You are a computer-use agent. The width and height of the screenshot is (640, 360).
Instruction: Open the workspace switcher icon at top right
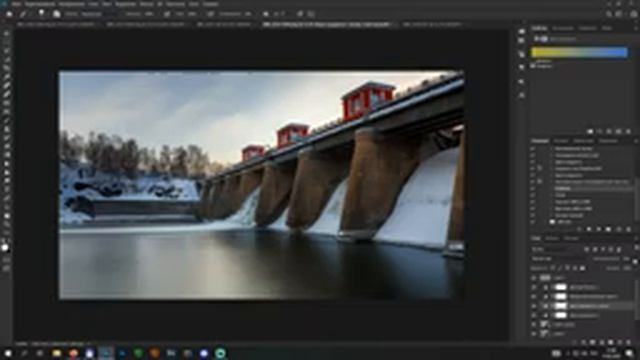pyautogui.click(x=620, y=14)
